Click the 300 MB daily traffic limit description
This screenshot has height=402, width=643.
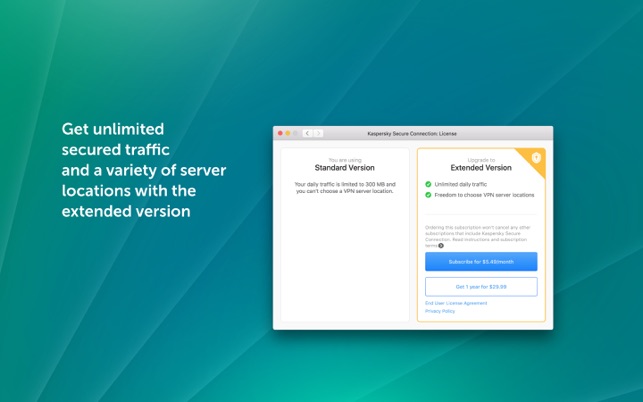point(345,188)
